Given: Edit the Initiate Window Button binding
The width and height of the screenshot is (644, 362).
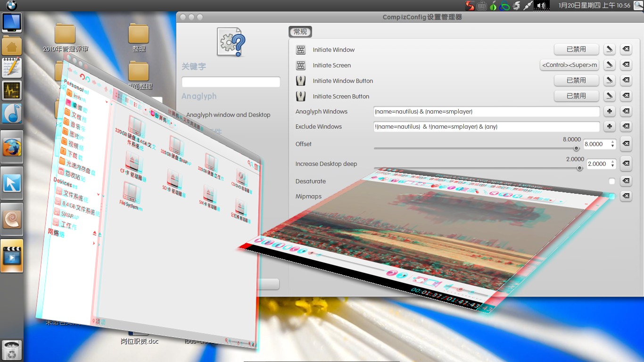Looking at the screenshot, I should point(610,81).
